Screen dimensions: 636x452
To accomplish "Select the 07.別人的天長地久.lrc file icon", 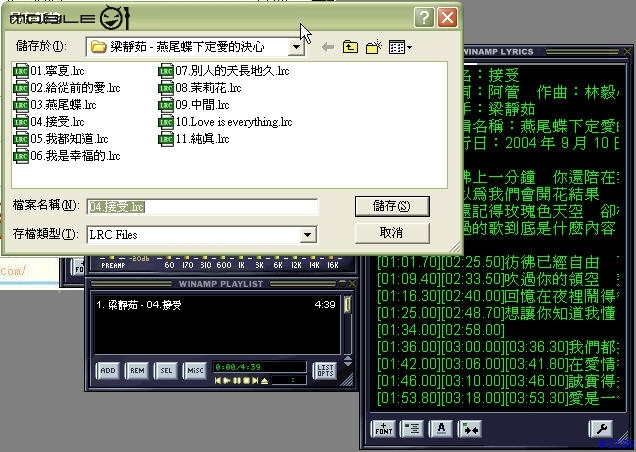I will coord(165,71).
